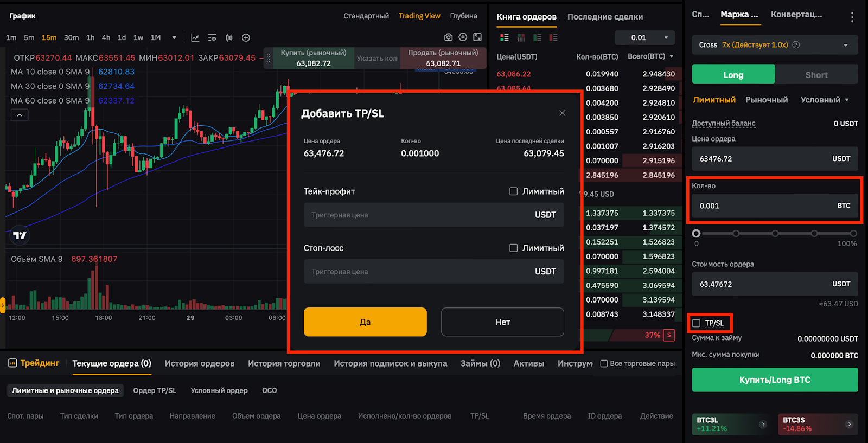Select the 1M chart timeframe
Screen dimensions: 868x443
[156, 37]
